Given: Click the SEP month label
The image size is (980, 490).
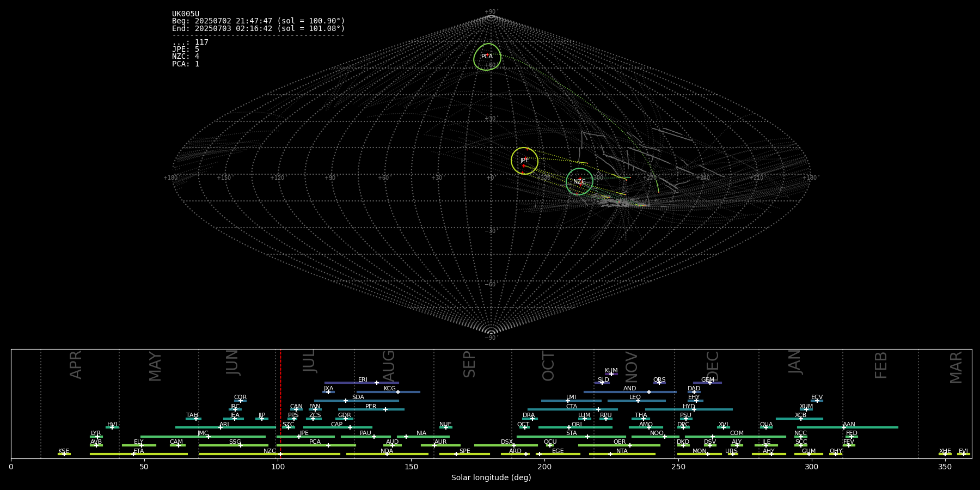Looking at the screenshot, I should pyautogui.click(x=469, y=364).
